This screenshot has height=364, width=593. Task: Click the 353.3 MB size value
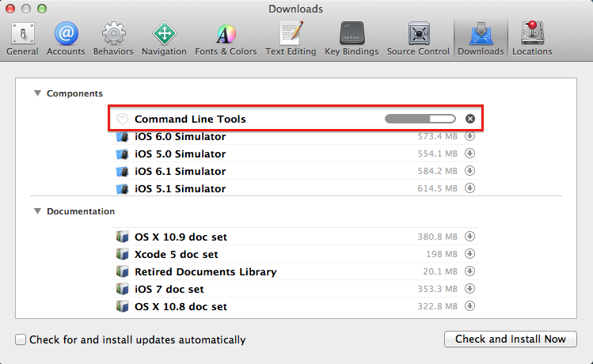438,289
